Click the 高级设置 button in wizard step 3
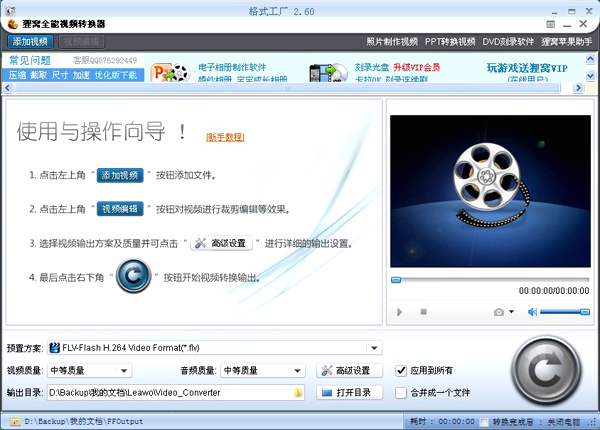Screen dimensions: 600x430 click(222, 243)
